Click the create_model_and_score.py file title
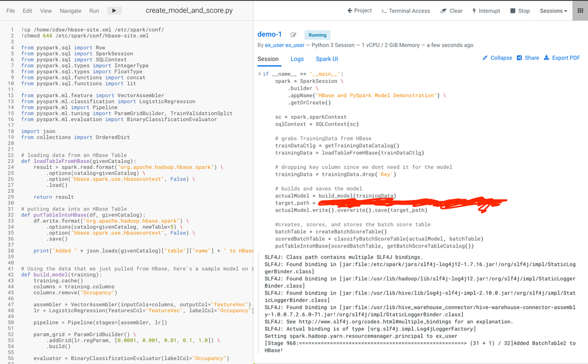Viewport: 588px width, 364px height. [x=189, y=11]
